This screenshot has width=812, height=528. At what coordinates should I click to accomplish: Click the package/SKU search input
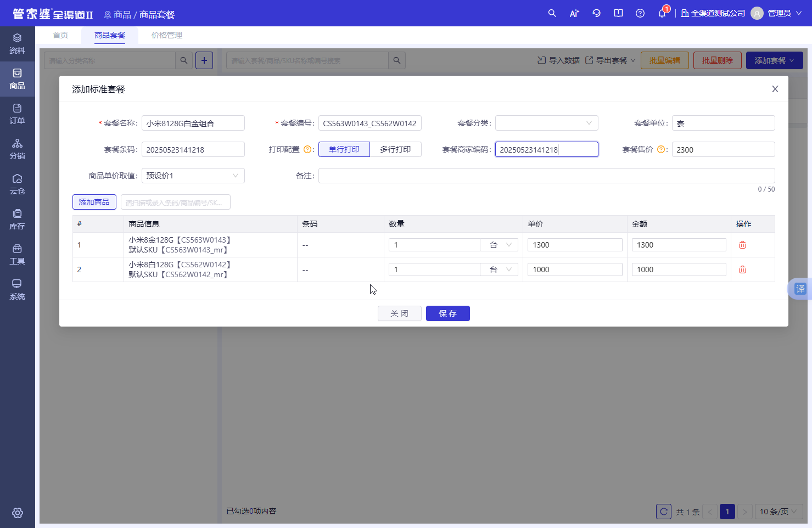pyautogui.click(x=307, y=60)
